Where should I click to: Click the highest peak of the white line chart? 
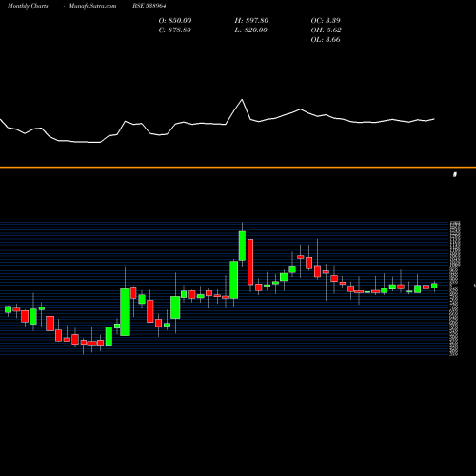point(242,100)
